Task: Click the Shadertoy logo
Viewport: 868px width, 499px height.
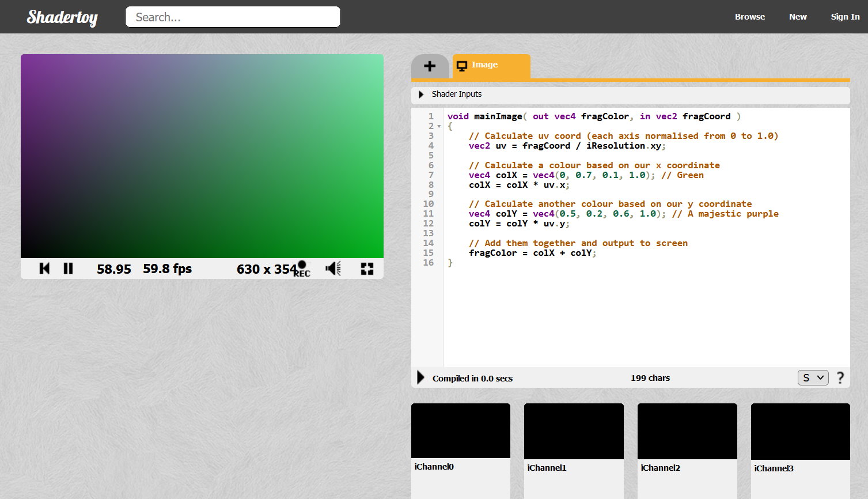Action: [x=62, y=17]
